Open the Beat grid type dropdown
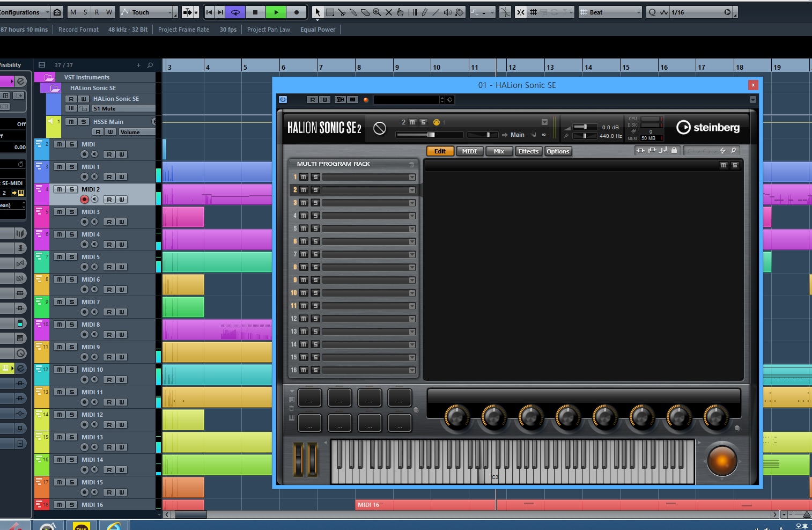 tap(610, 12)
